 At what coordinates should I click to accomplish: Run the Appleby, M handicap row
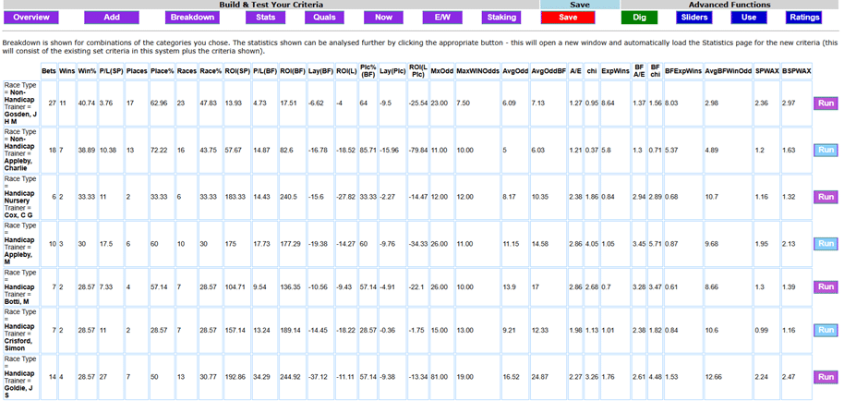point(826,244)
